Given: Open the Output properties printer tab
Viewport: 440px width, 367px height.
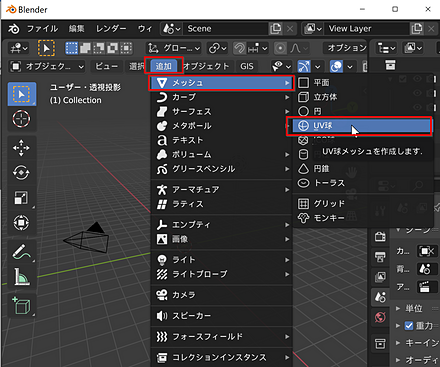Looking at the screenshot, I should point(380,257).
